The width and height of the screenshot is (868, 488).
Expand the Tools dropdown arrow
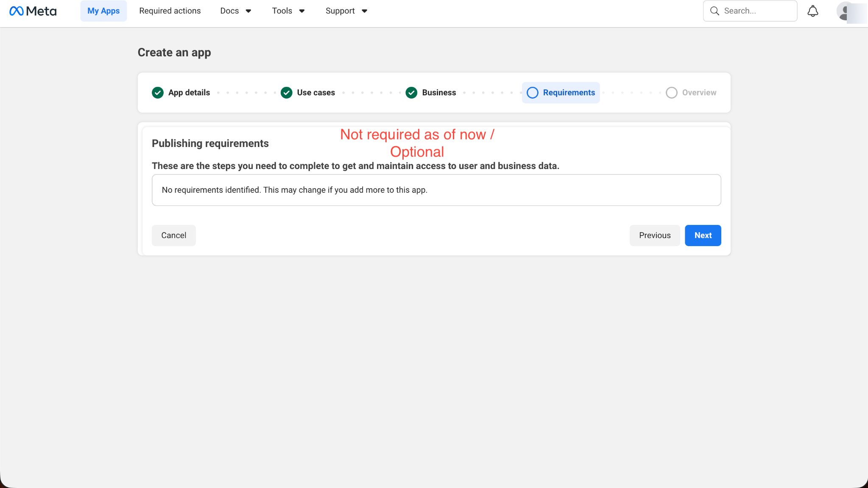[302, 11]
